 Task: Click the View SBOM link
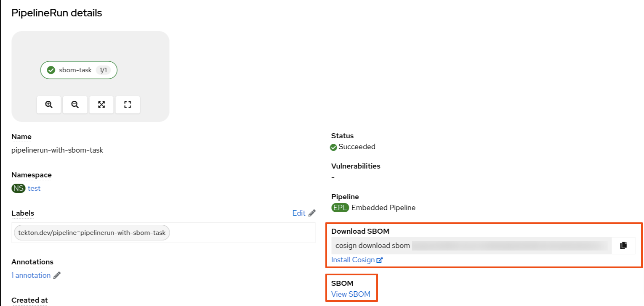[x=351, y=294]
